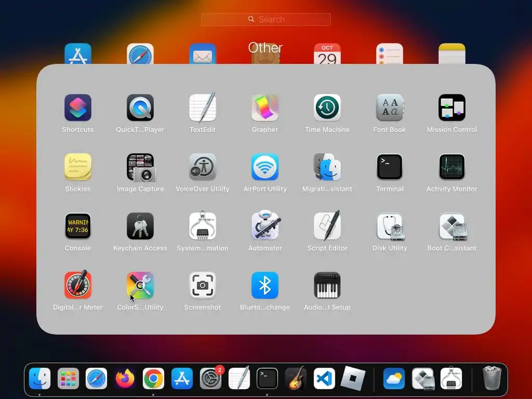Launch the Grapher app
The width and height of the screenshot is (532, 399).
(265, 108)
